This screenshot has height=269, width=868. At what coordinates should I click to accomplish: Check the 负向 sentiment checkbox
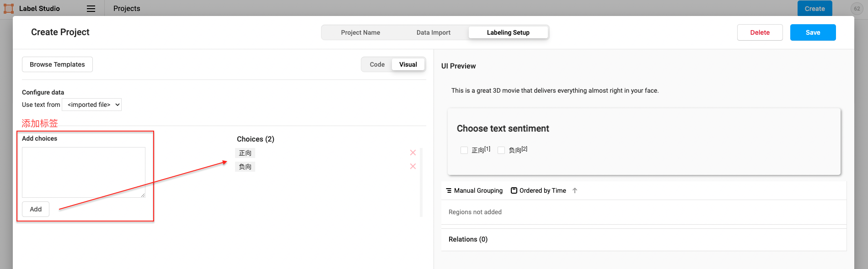point(501,150)
